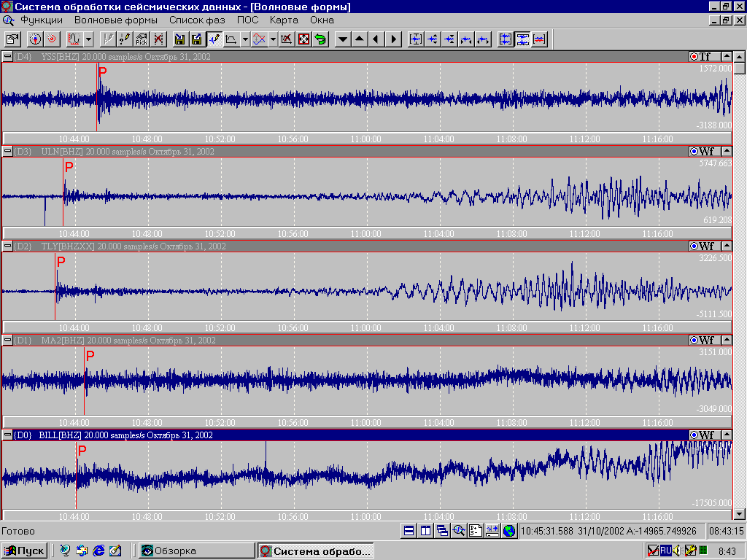Click the magnifier waveform zoom icon in status bar
747x560 pixels.
(458, 531)
